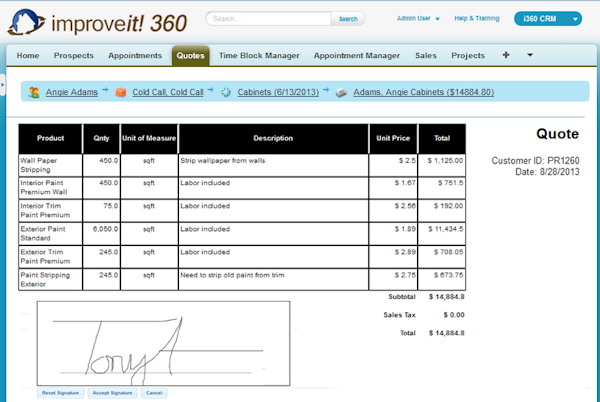Screen dimensions: 600x402
Task: Open the i360 CRM app switcher dropdown
Action: [x=547, y=18]
